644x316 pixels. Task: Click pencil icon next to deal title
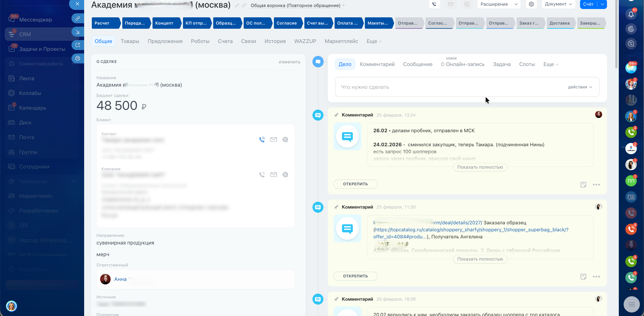(237, 5)
